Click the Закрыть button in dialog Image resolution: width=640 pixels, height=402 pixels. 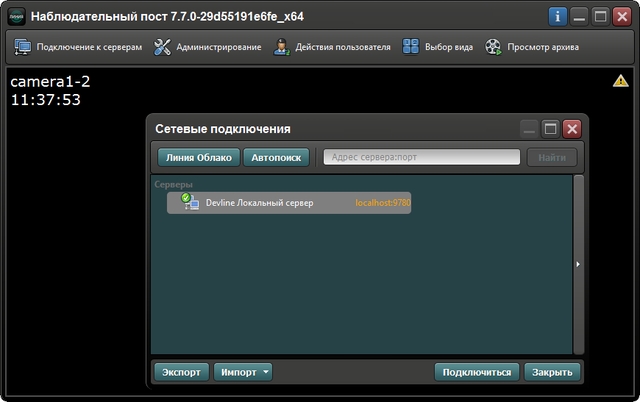(552, 372)
